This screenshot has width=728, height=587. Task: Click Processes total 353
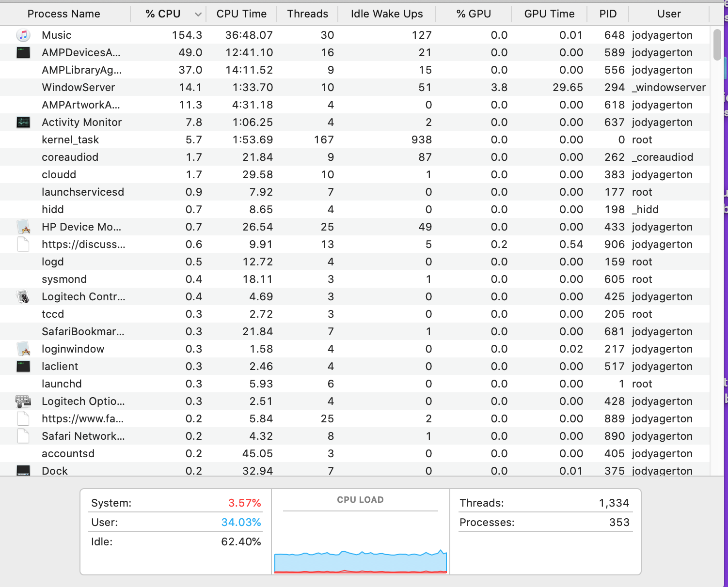pos(619,522)
